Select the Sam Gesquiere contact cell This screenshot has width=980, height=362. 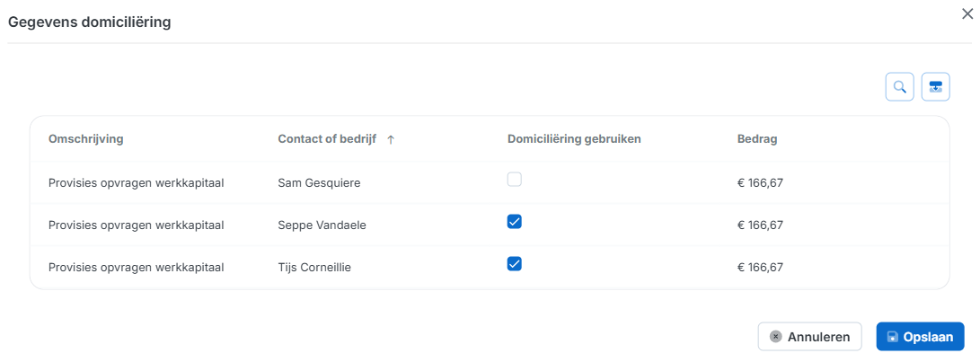click(317, 183)
